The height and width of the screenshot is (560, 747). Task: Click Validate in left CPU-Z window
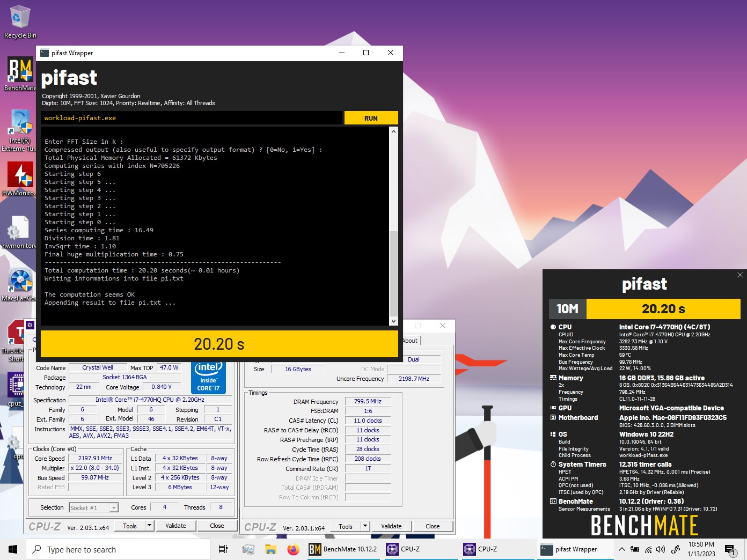175,526
